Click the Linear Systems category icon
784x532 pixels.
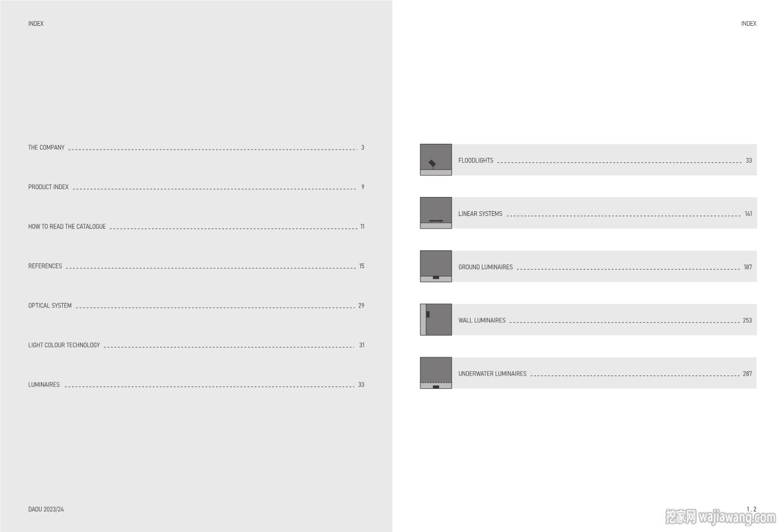[436, 213]
